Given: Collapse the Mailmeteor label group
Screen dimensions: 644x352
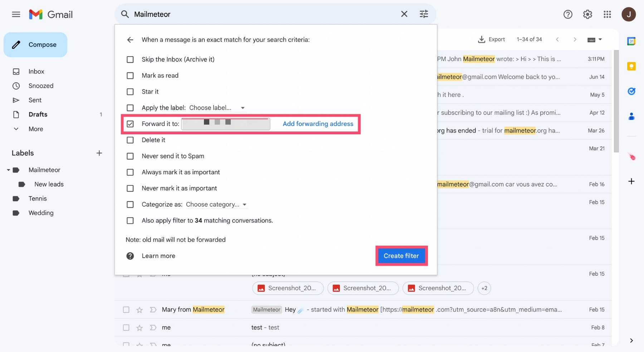Looking at the screenshot, I should pos(8,170).
